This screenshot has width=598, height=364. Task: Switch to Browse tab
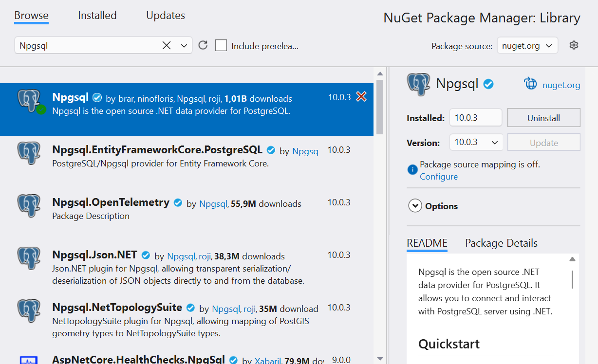31,16
